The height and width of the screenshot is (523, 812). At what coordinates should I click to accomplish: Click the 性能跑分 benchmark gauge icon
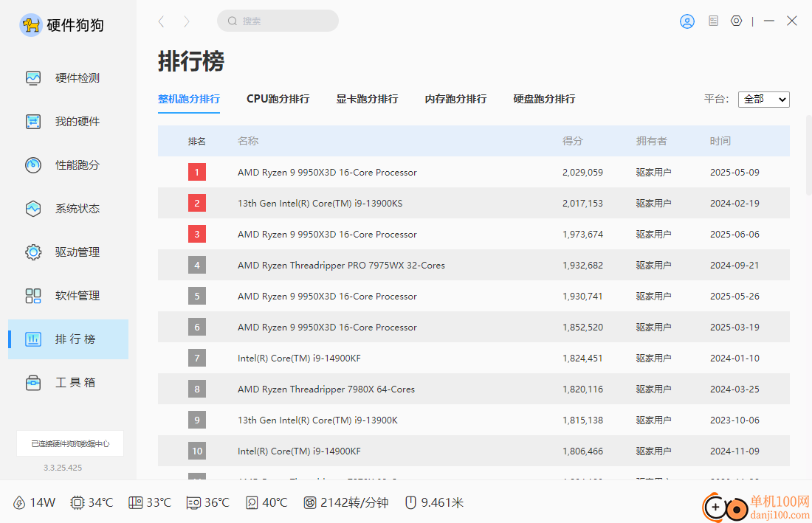(x=33, y=165)
